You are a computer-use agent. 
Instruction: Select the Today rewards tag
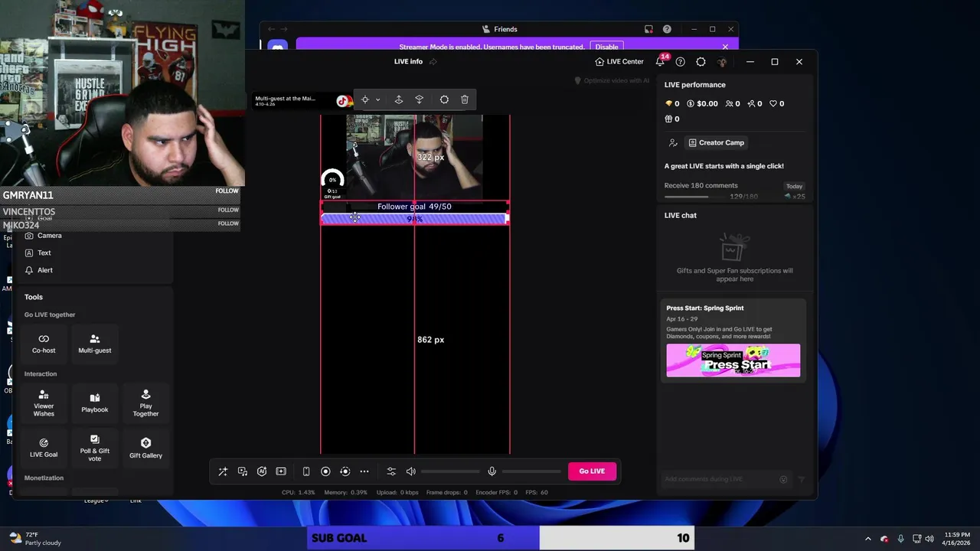(x=795, y=186)
